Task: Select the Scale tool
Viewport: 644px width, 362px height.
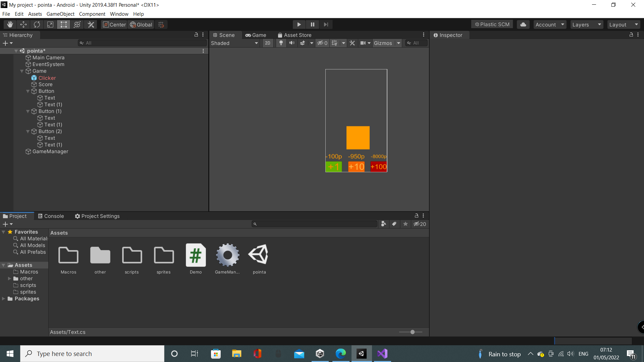Action: coord(50,24)
